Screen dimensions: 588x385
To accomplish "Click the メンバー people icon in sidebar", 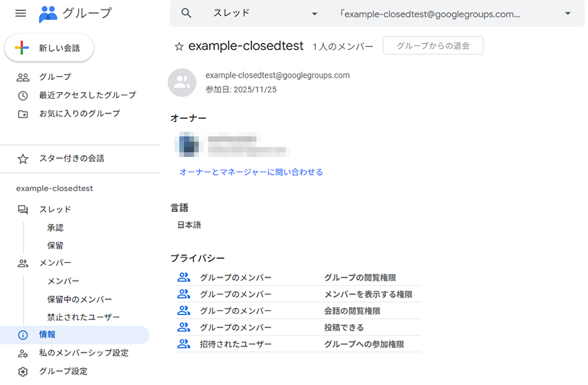I will (x=23, y=263).
